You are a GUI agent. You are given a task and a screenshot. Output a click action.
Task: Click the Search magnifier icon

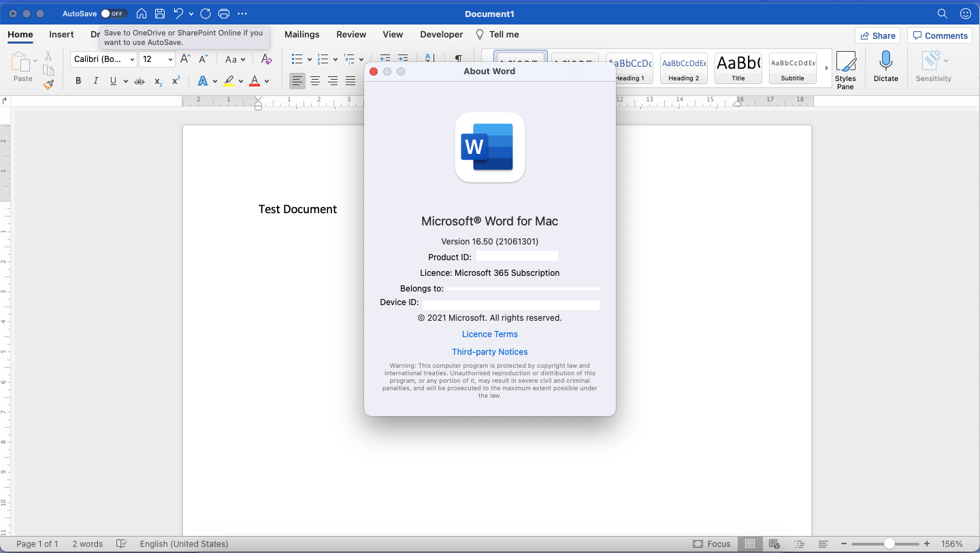[943, 14]
